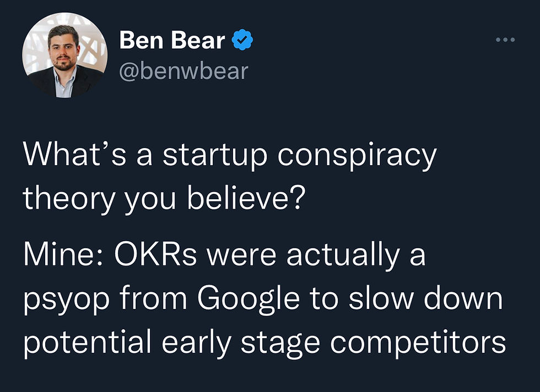Screen dimensions: 540x392
Task: Click the word "competitors" in the tweet
Action: pos(418,342)
